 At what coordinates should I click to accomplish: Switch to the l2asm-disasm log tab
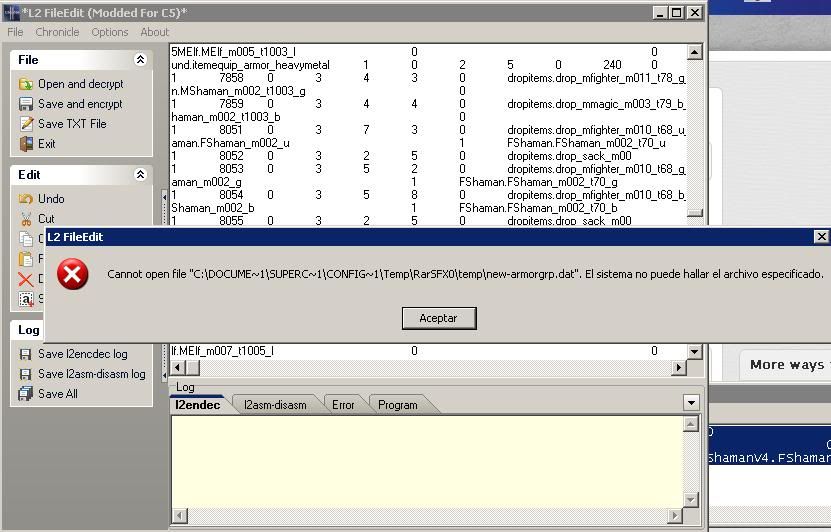[274, 405]
